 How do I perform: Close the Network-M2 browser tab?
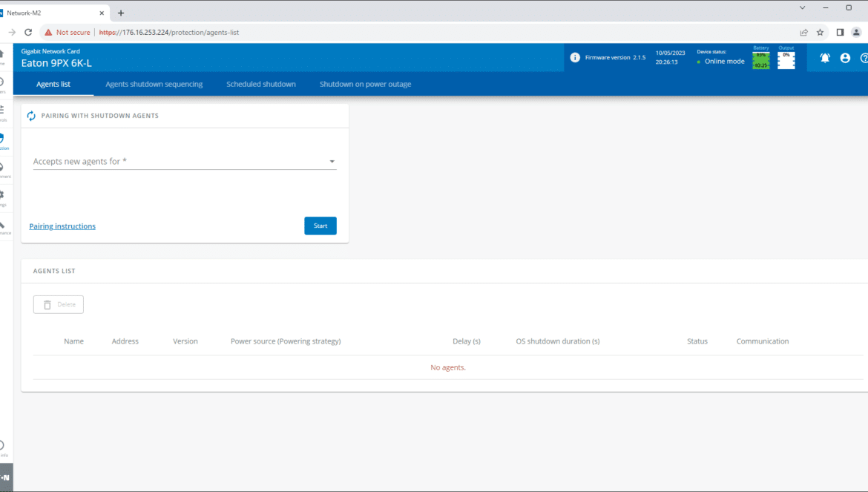(x=102, y=13)
